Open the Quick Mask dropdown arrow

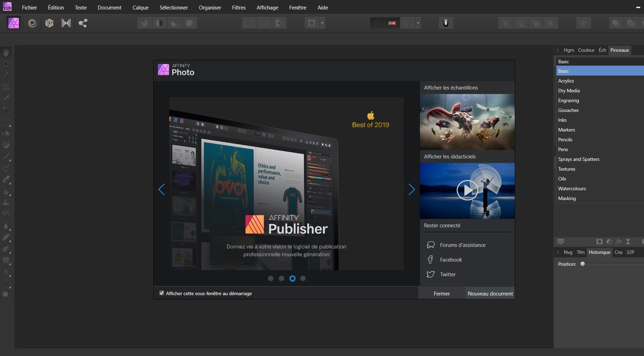tap(323, 23)
